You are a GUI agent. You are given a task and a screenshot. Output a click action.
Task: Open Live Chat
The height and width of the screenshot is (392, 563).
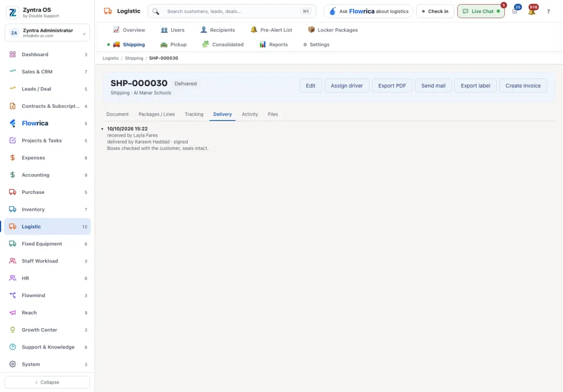coord(481,11)
